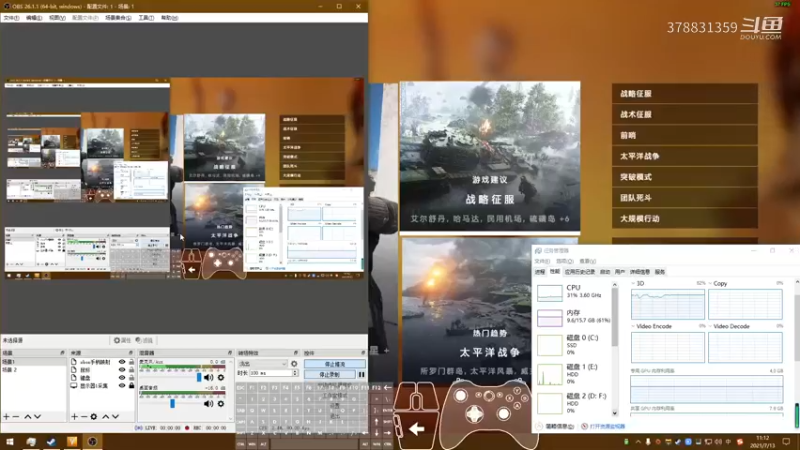Show hidden system tray icons
This screenshot has height=450, width=800.
638,442
